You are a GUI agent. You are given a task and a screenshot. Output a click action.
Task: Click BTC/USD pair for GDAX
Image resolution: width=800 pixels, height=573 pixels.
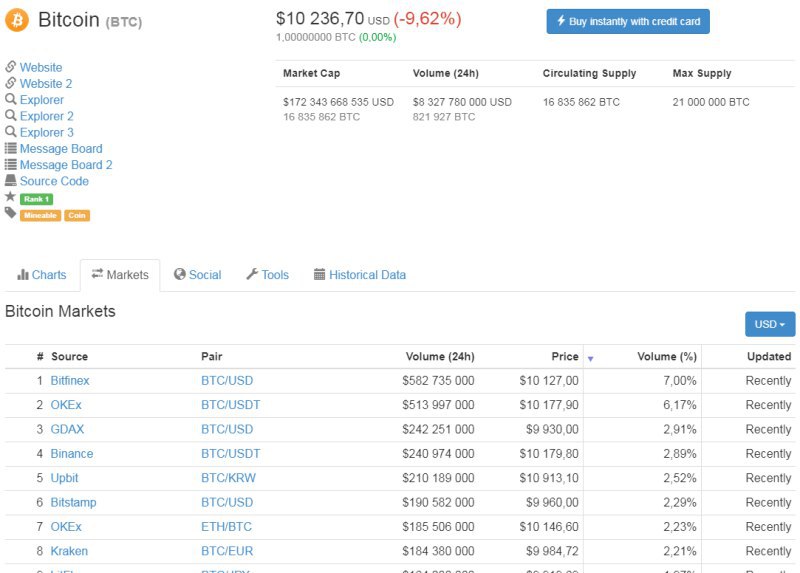[x=227, y=429]
